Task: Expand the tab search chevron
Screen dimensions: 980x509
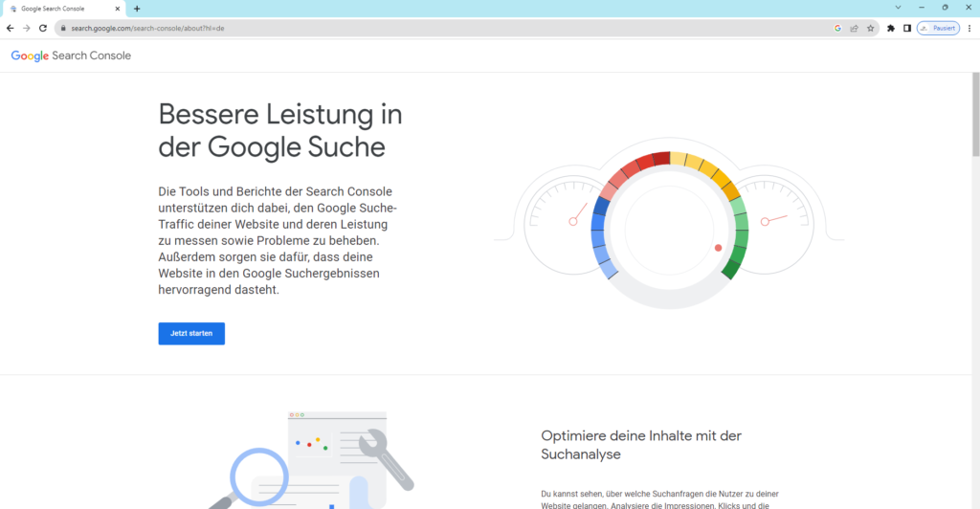Action: (x=898, y=8)
